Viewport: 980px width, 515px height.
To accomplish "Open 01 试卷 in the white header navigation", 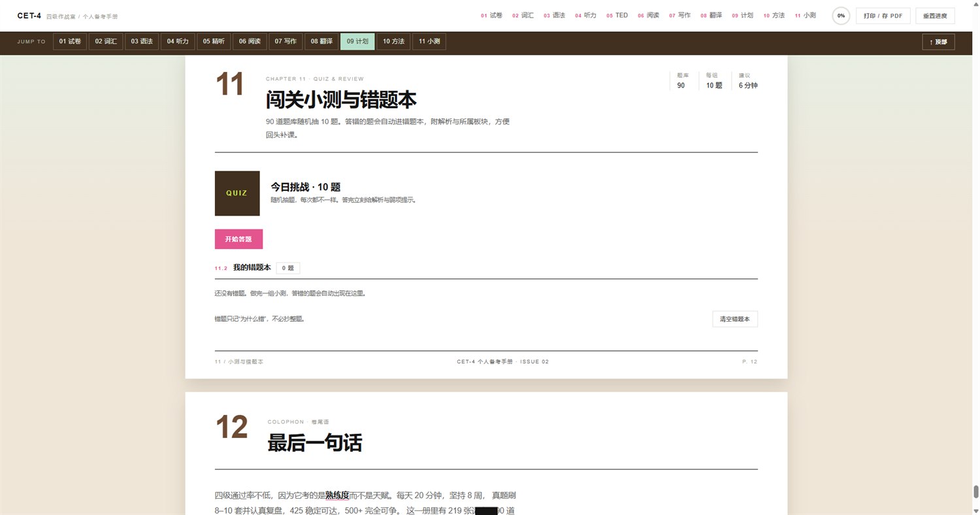I will [x=491, y=15].
